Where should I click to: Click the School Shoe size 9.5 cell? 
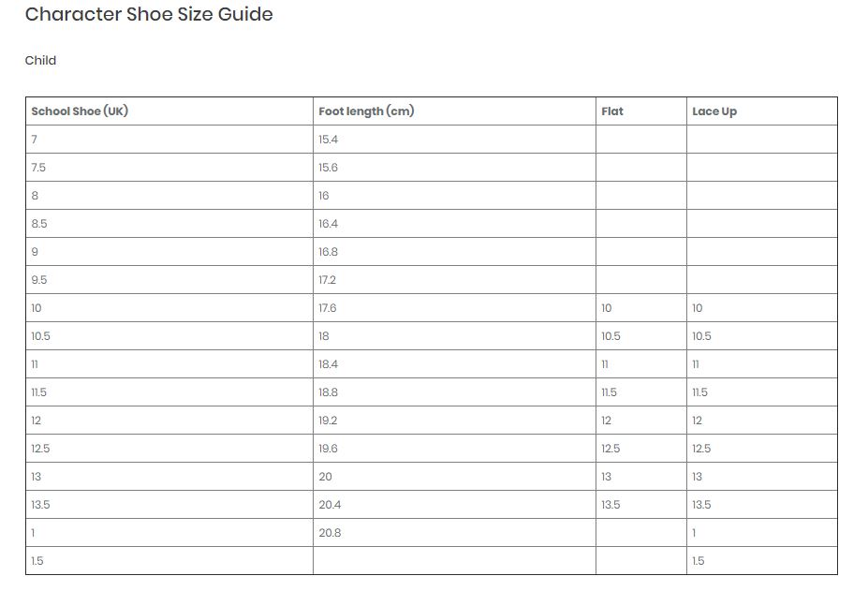169,280
